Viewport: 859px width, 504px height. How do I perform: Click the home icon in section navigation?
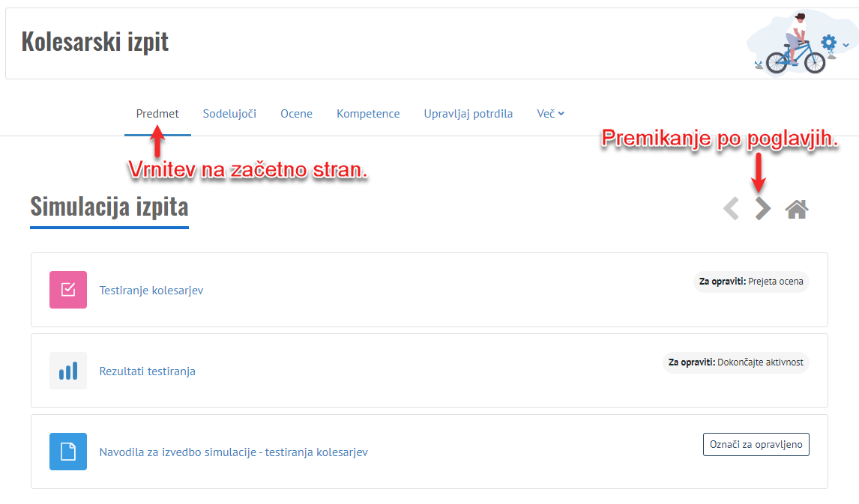coord(796,210)
